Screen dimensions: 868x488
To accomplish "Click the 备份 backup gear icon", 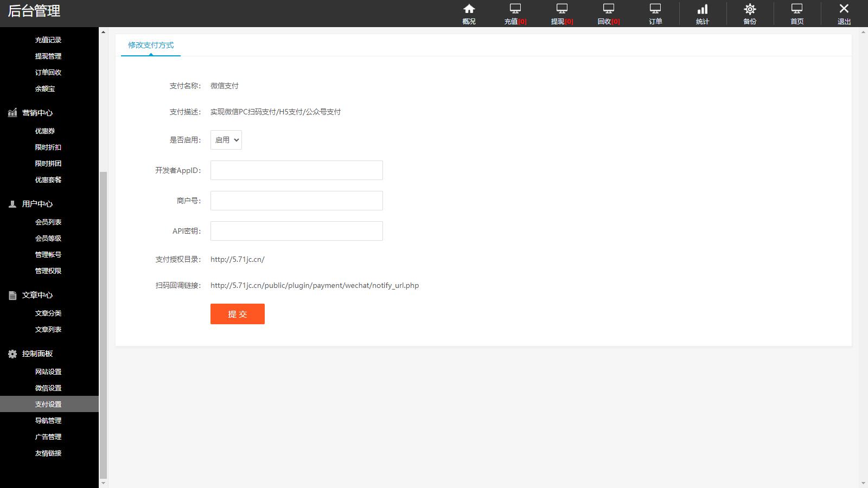I will pyautogui.click(x=750, y=9).
